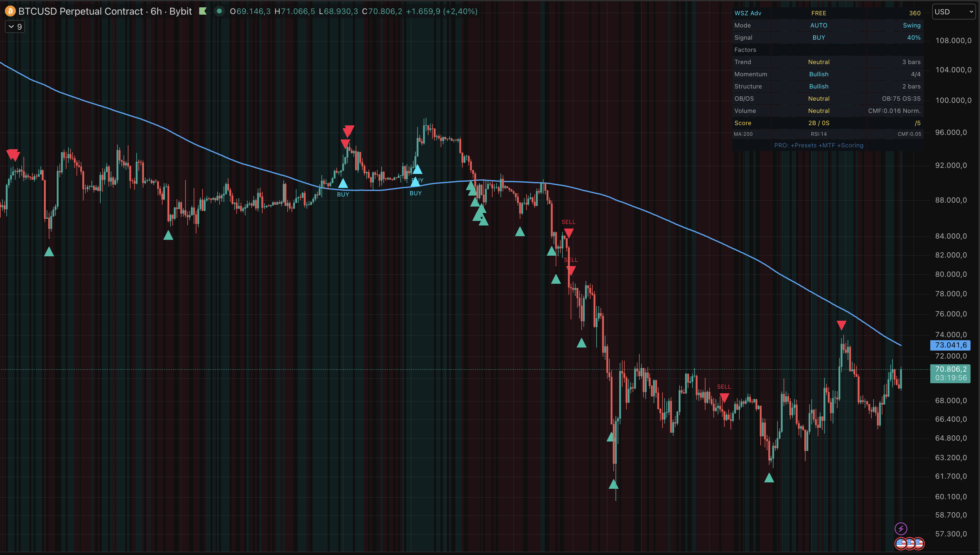Click the Score row showing 2B / 0S
The height and width of the screenshot is (555, 980).
coord(818,123)
